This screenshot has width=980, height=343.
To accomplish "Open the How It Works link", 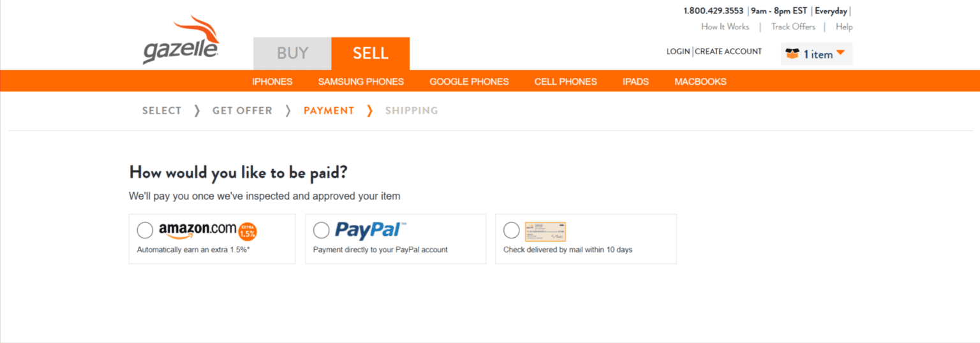I will [x=725, y=27].
